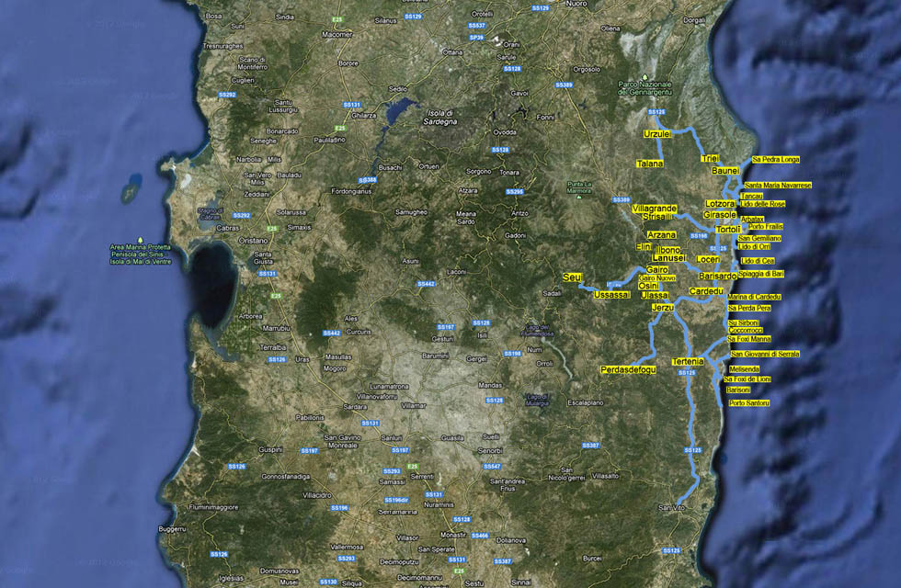
Task: Select the Seui town label
Action: [575, 276]
